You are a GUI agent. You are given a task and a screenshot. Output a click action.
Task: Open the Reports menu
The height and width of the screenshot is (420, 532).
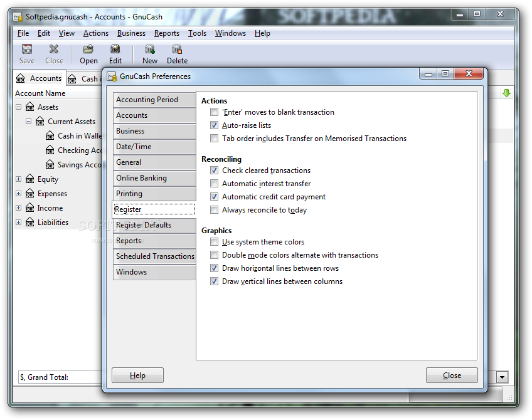pos(167,33)
